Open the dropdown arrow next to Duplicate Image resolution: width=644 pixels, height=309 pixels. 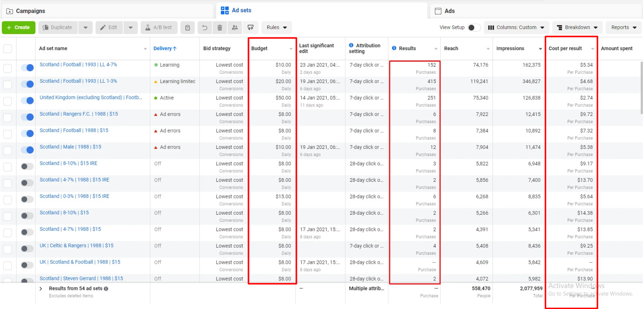tap(86, 28)
